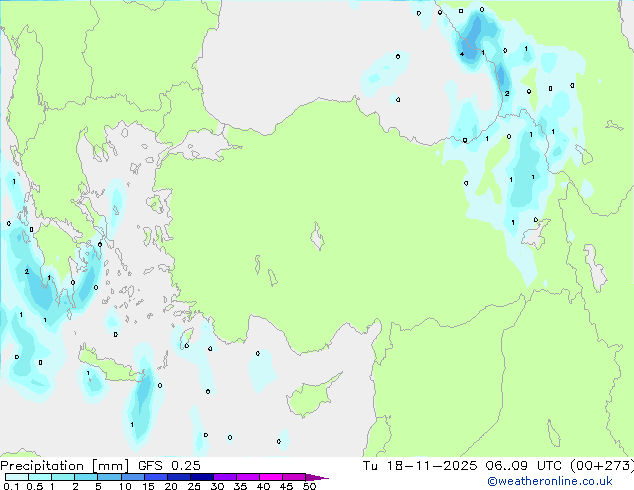The image size is (634, 490).
Task: Click the "0.1" legend scale label
Action: 11,486
